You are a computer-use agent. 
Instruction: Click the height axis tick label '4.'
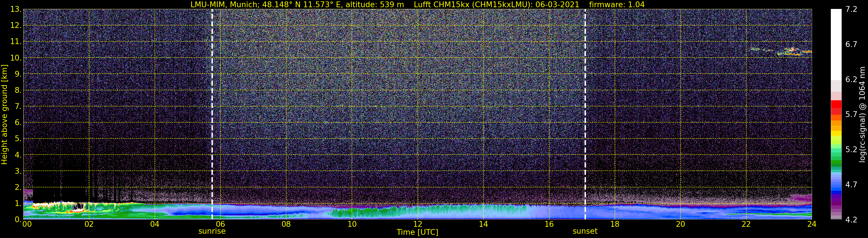click(x=18, y=155)
